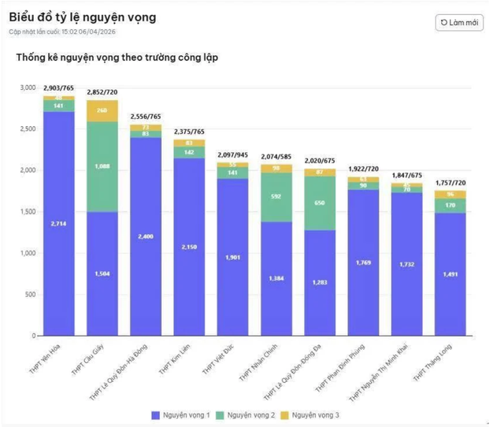Screen dimensions: 504x427
Task: Click the purple Nguyện vọng 1 legend swatch
Action: coord(156,414)
